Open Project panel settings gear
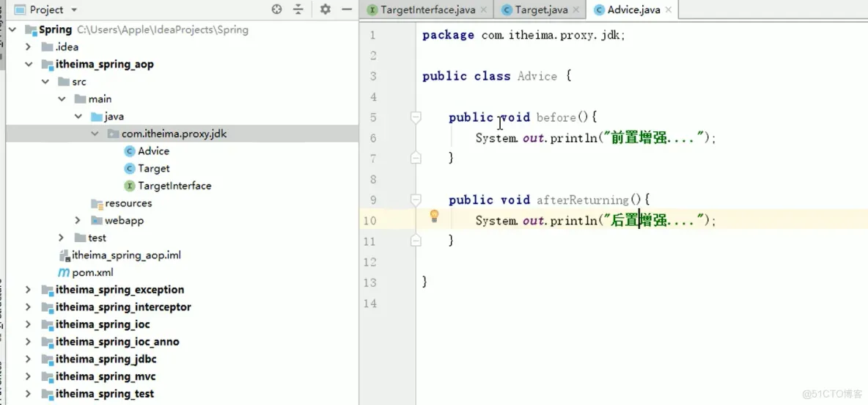Image resolution: width=868 pixels, height=405 pixels. tap(325, 9)
